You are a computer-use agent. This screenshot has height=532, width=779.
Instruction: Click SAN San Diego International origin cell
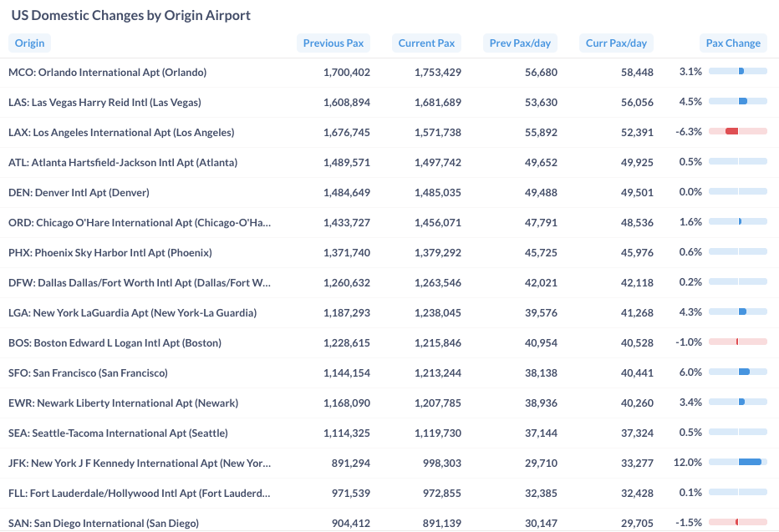(x=104, y=524)
